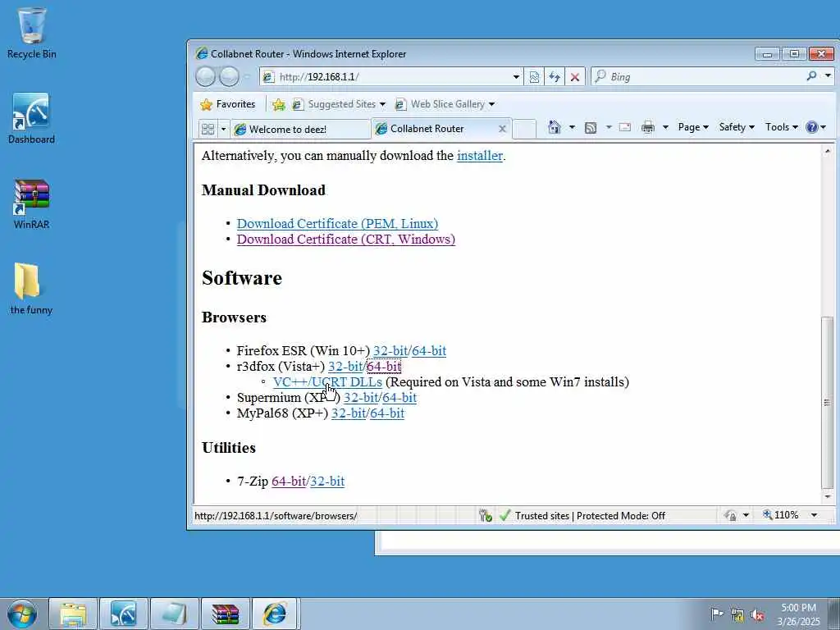Open the zoom level dropdown arrow
This screenshot has width=840, height=630.
[x=815, y=515]
